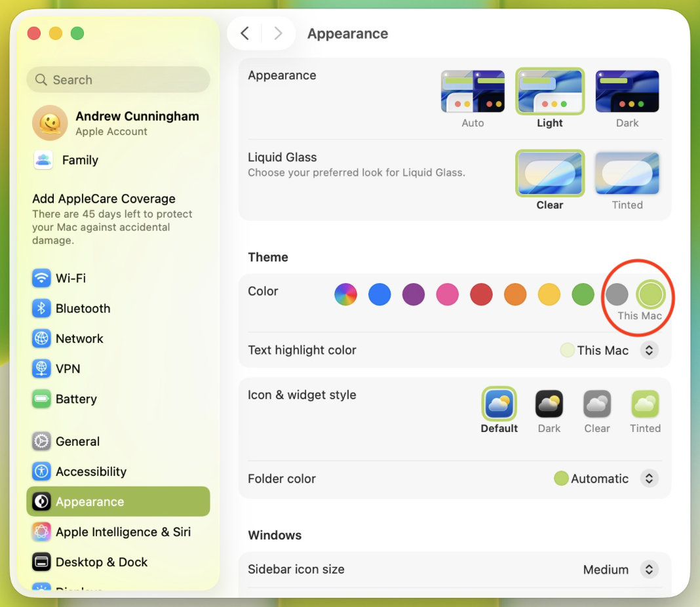The height and width of the screenshot is (607, 700).
Task: Pick the yellow theme color
Action: pyautogui.click(x=549, y=294)
